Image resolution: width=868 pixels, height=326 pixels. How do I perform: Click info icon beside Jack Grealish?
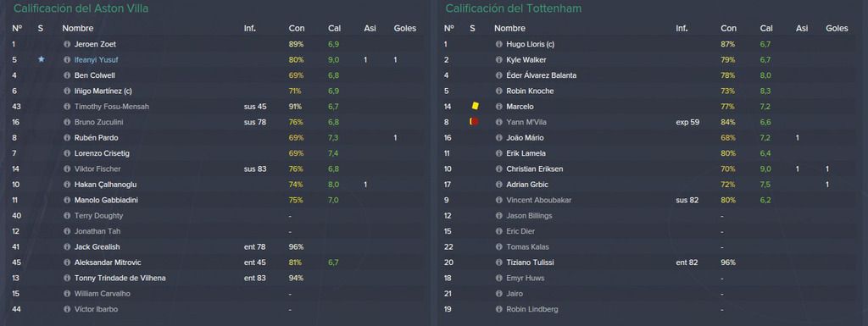[x=67, y=247]
